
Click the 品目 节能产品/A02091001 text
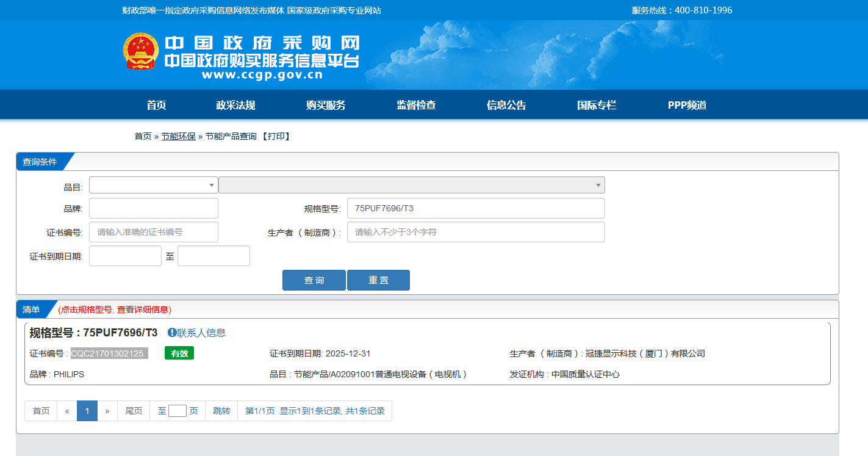point(381,374)
